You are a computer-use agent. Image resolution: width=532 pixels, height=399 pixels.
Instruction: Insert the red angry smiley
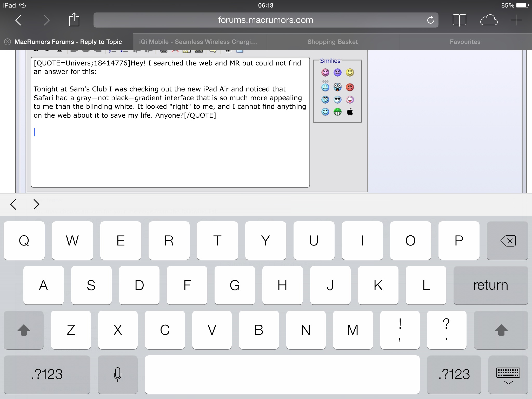click(x=350, y=87)
